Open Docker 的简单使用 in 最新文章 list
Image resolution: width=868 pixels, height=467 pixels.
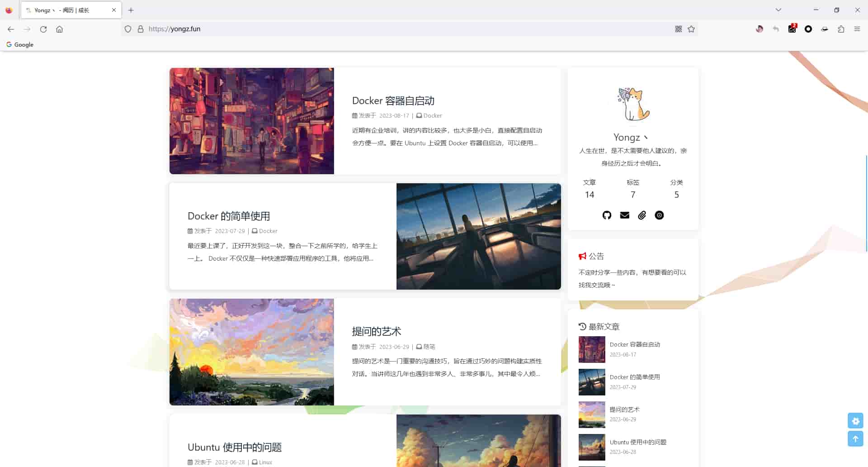coord(635,377)
